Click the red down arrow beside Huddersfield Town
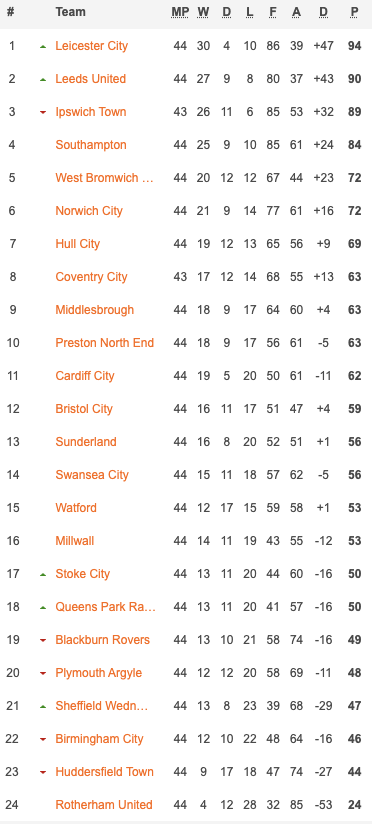Screen dimensions: 372x824 [x=43, y=772]
